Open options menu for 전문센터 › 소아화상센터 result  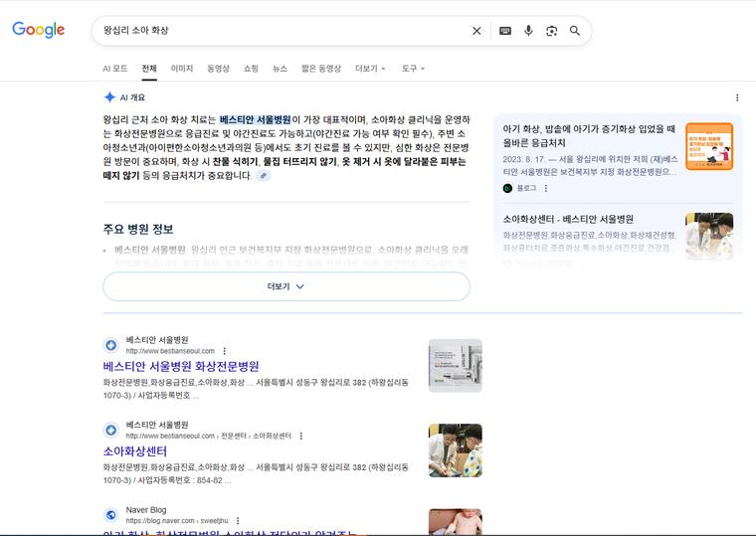coord(300,436)
